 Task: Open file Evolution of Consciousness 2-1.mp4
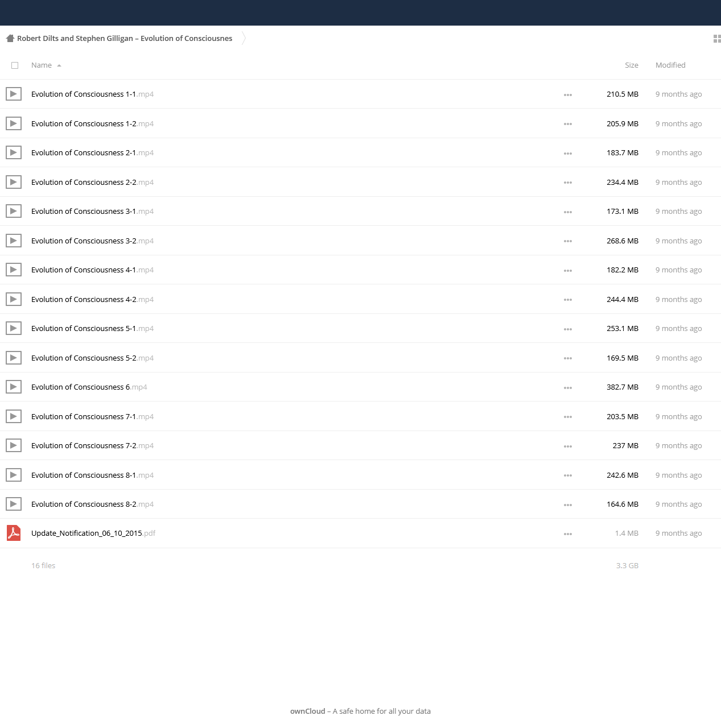coord(92,153)
